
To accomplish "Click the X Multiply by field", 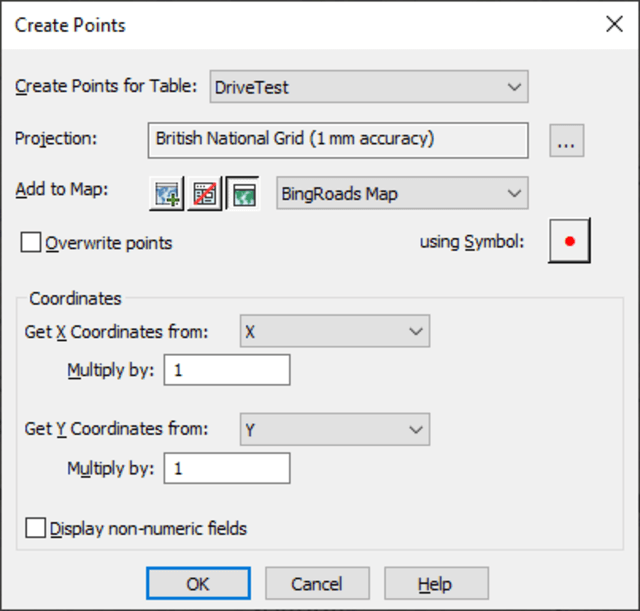I will tap(227, 370).
